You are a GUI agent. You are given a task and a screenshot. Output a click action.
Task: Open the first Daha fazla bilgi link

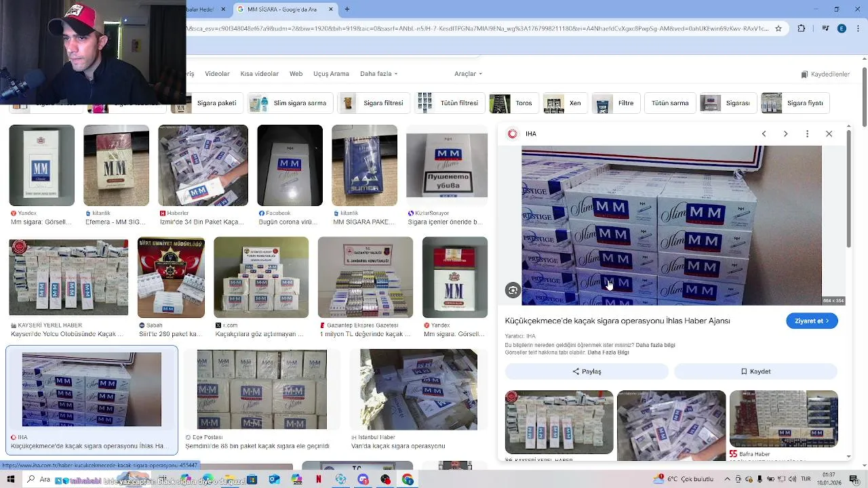click(x=655, y=345)
